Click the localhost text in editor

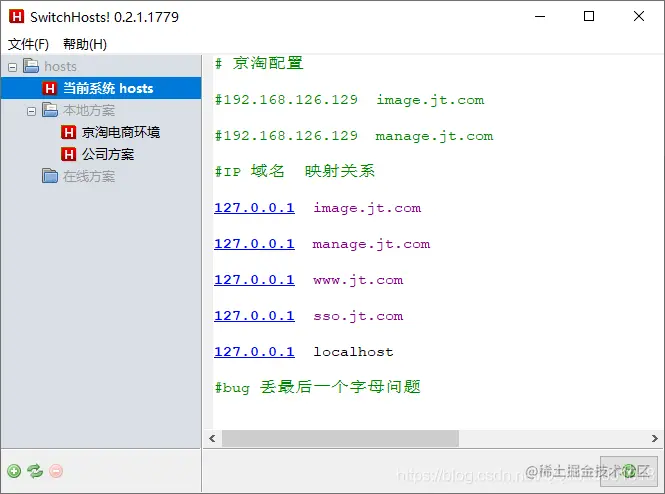353,352
